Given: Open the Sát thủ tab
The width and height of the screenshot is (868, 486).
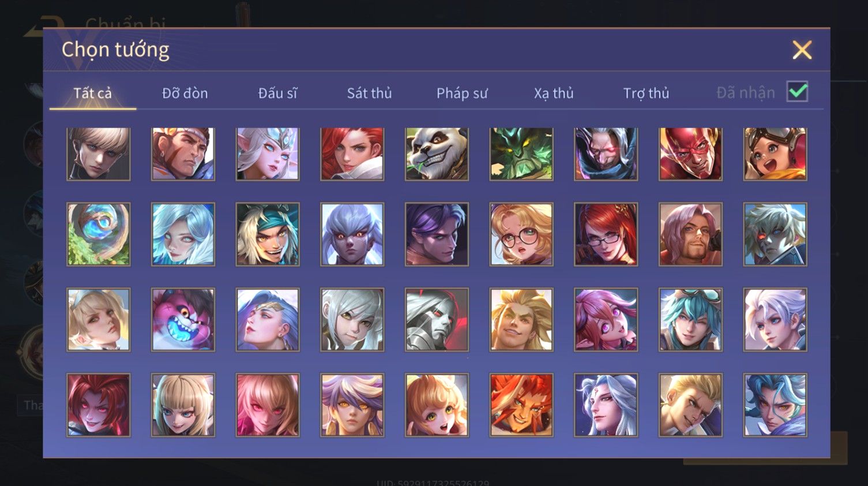Looking at the screenshot, I should pyautogui.click(x=369, y=93).
